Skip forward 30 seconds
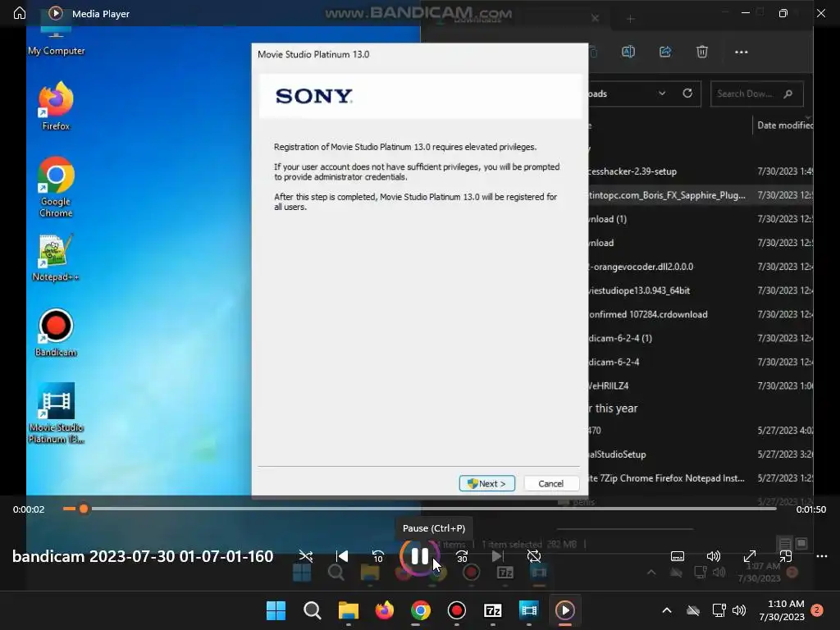The image size is (840, 630). (x=462, y=556)
